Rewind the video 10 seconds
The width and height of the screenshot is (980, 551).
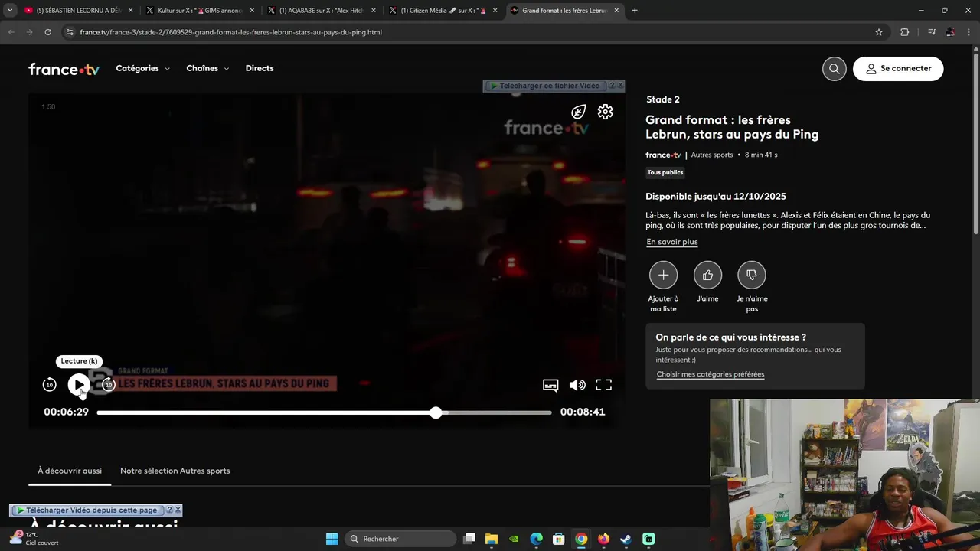[x=49, y=385]
